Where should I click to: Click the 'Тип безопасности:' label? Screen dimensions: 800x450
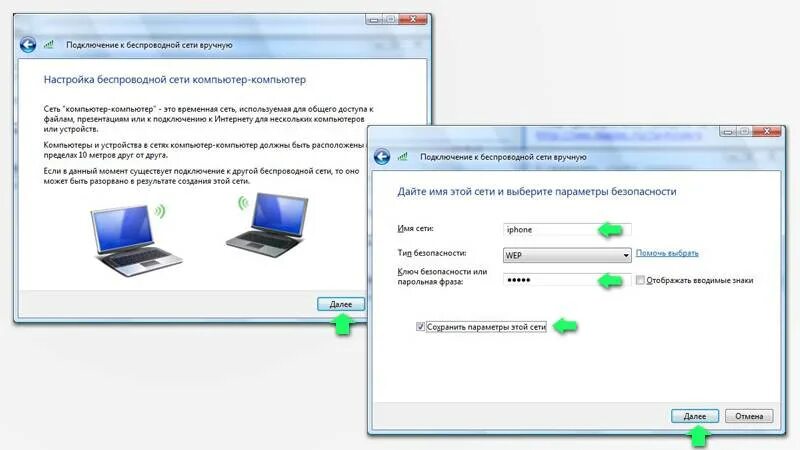click(432, 253)
